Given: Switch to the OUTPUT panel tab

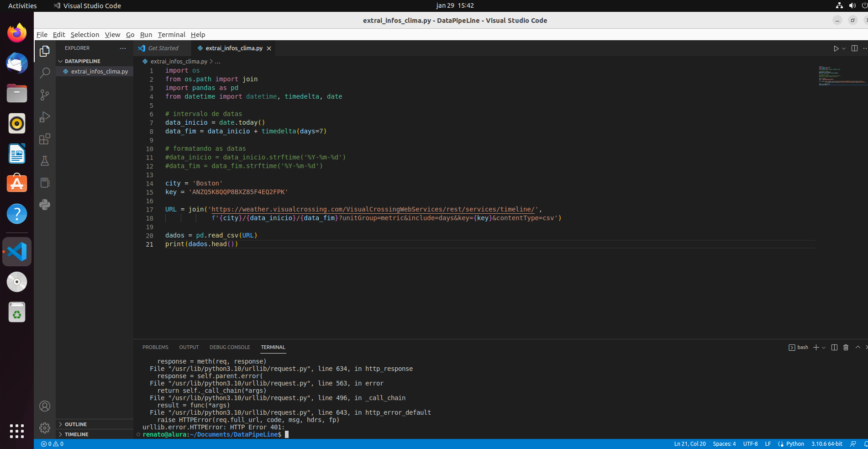Looking at the screenshot, I should (x=189, y=347).
